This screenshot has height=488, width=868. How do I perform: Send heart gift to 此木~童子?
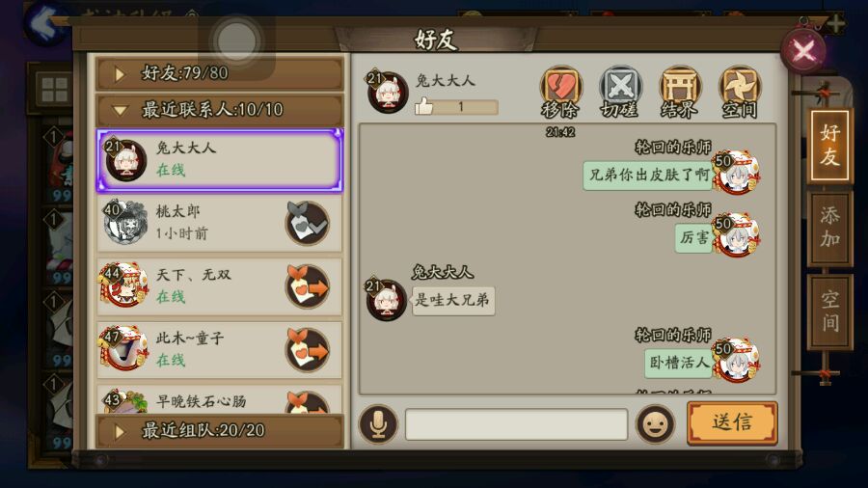tap(308, 350)
